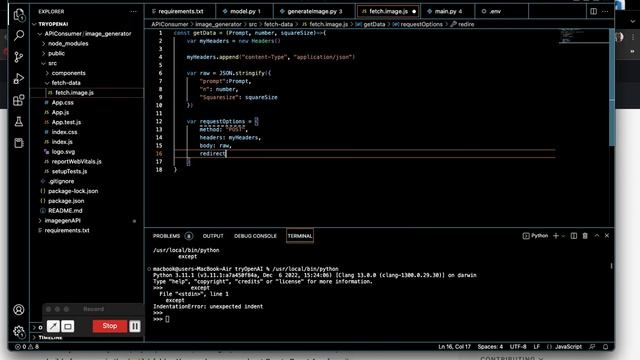Select the recorder arrow drawing tool
The image size is (640, 360).
point(53,326)
